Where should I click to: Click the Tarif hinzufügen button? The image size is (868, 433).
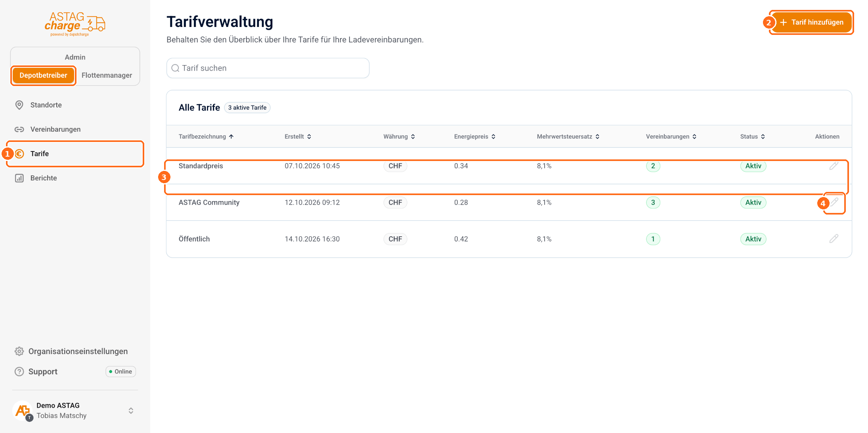(811, 22)
